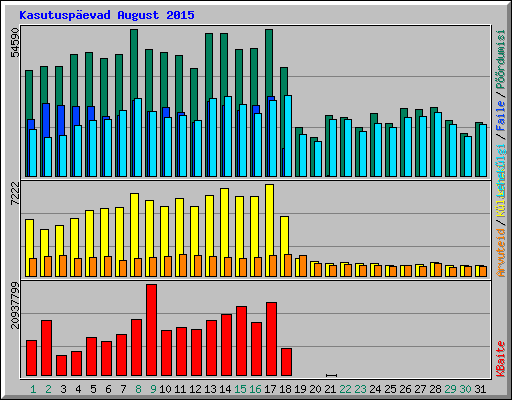Click the yellow visits bar for day 14
Screen dimensions: 512x400
[x=224, y=223]
